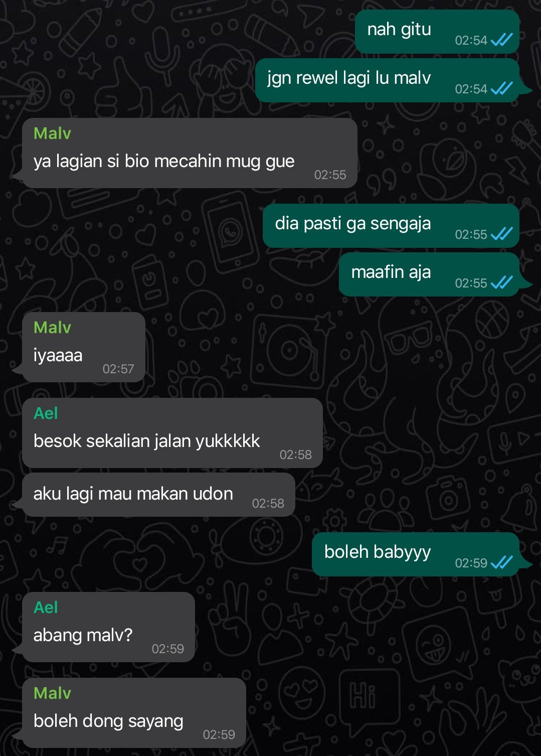
Task: Tap the 02:58 timestamp on the udon message
Action: click(x=268, y=503)
